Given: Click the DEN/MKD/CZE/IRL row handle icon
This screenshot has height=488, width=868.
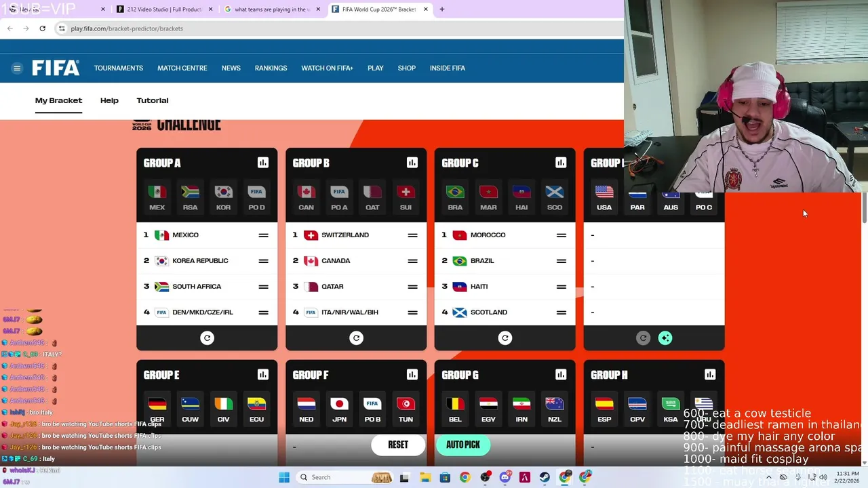Looking at the screenshot, I should tap(263, 312).
